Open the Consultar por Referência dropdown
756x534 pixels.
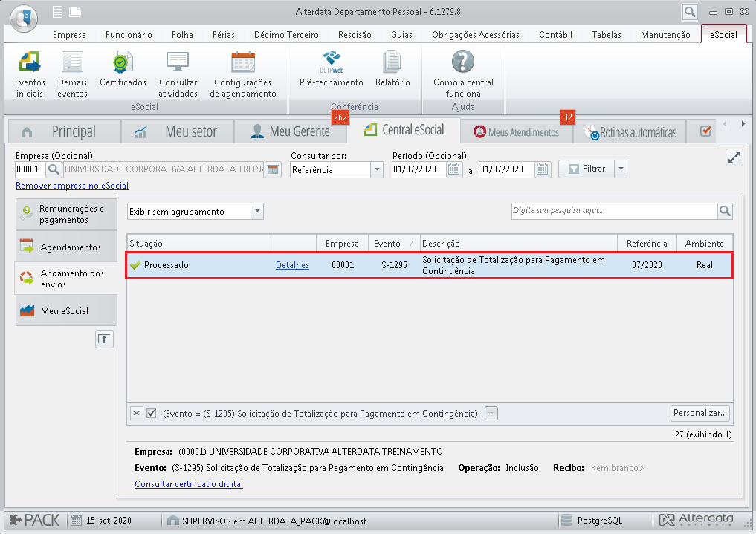coord(377,169)
